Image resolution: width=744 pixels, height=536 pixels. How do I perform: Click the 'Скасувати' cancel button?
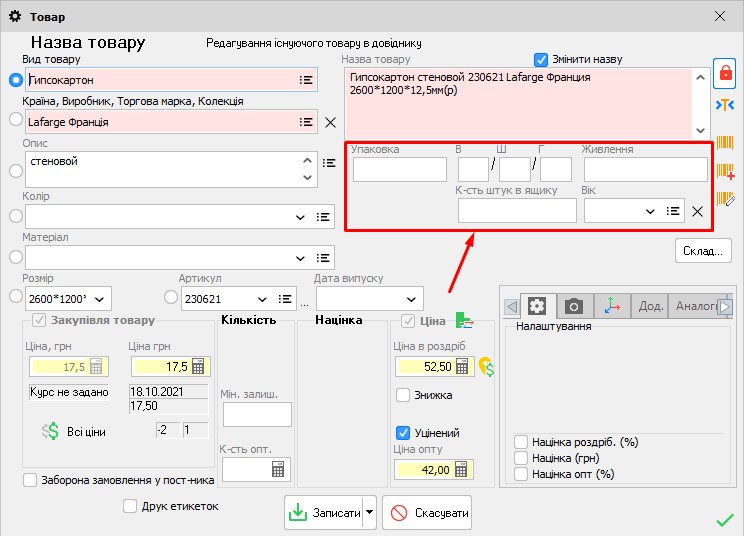coord(427,513)
